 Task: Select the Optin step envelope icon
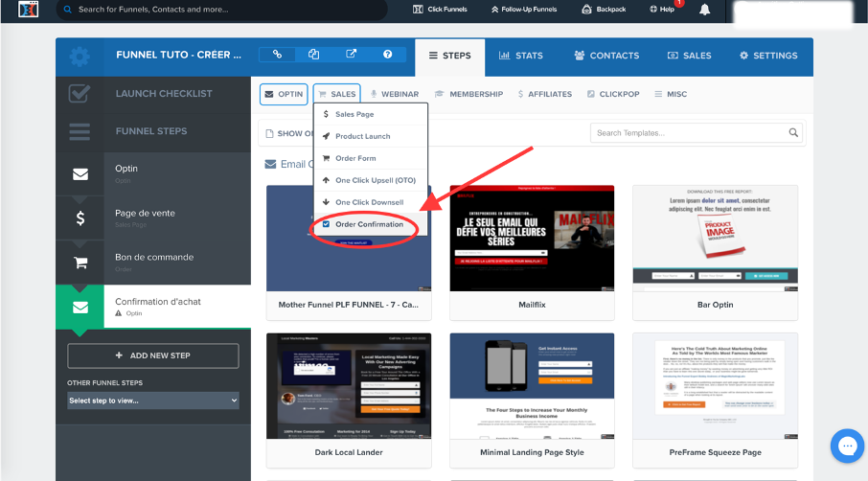(x=80, y=174)
